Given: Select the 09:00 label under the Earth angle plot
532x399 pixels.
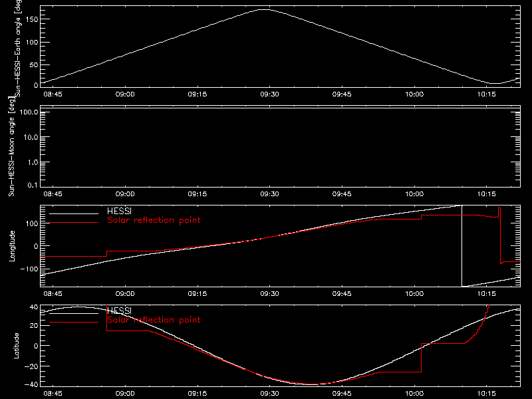Looking at the screenshot, I should 125,94.
